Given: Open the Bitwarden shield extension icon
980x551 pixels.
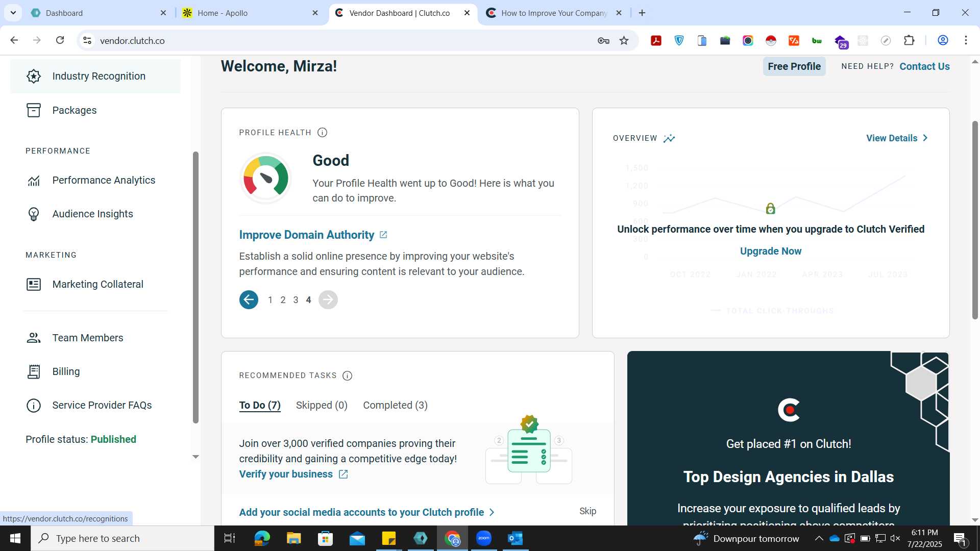Looking at the screenshot, I should [x=679, y=41].
